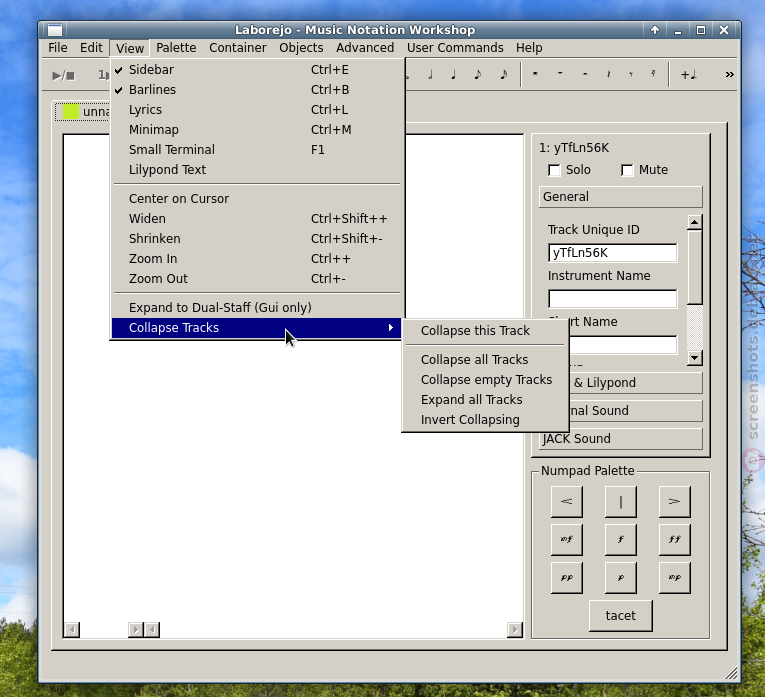Choose Invert Collapsing
Image resolution: width=765 pixels, height=697 pixels.
[x=485, y=420]
